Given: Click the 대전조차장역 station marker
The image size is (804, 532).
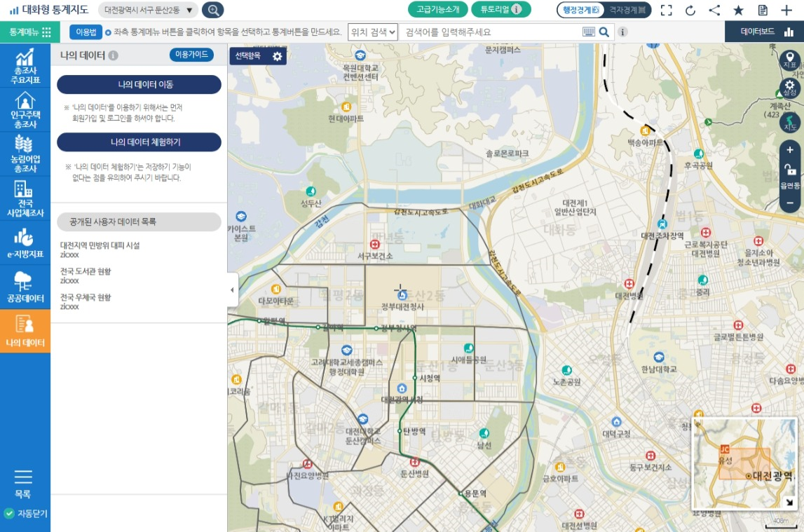Looking at the screenshot, I should coord(662,224).
